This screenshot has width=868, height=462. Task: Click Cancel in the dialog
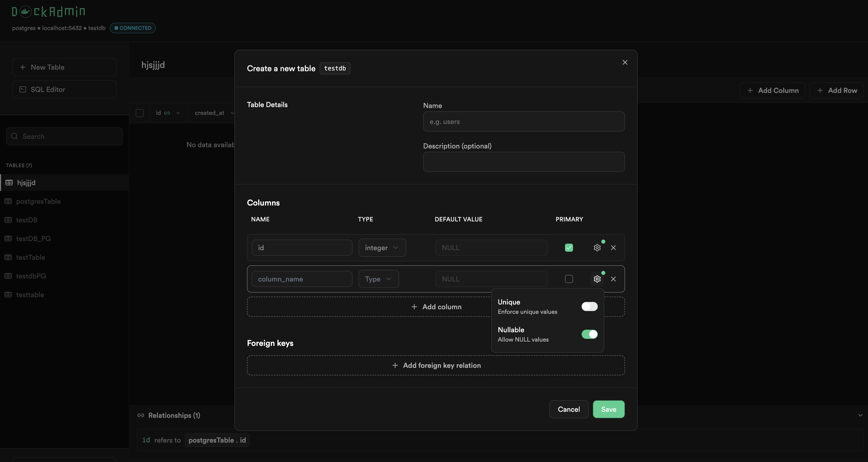tap(569, 409)
